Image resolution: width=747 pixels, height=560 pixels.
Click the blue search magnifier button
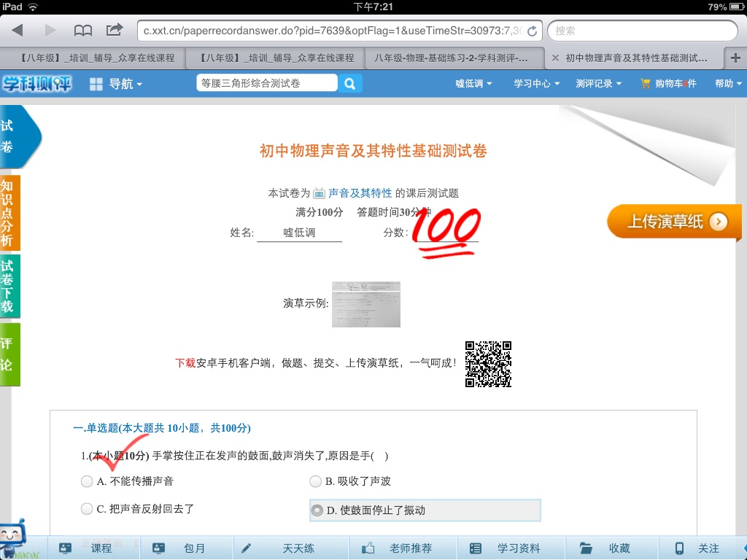click(350, 84)
